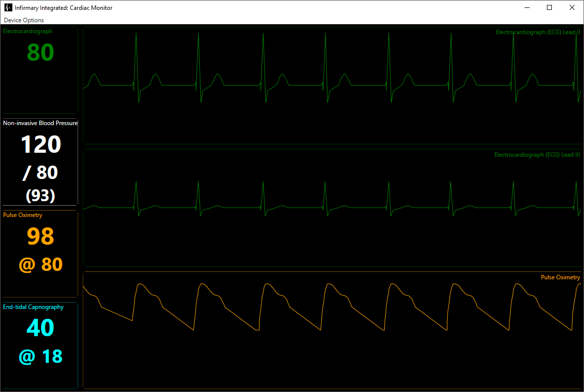Click the Pulse Oximetry numeric panel label

pos(22,215)
